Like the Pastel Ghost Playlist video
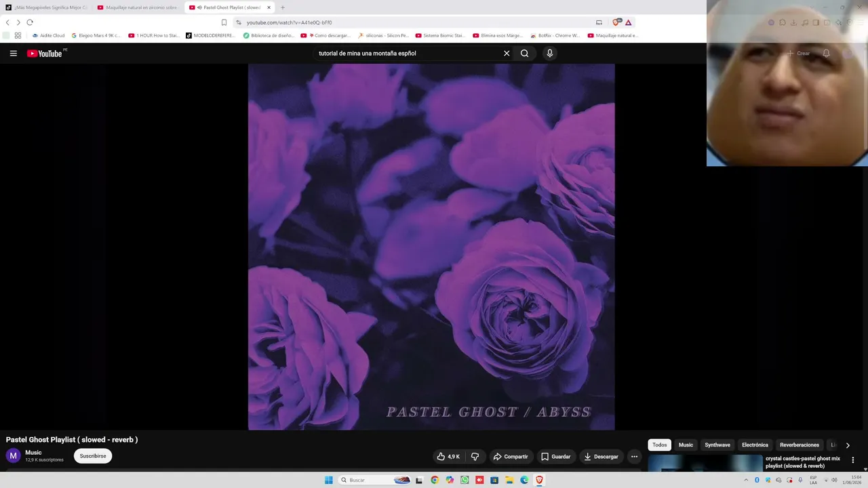 coord(448,457)
